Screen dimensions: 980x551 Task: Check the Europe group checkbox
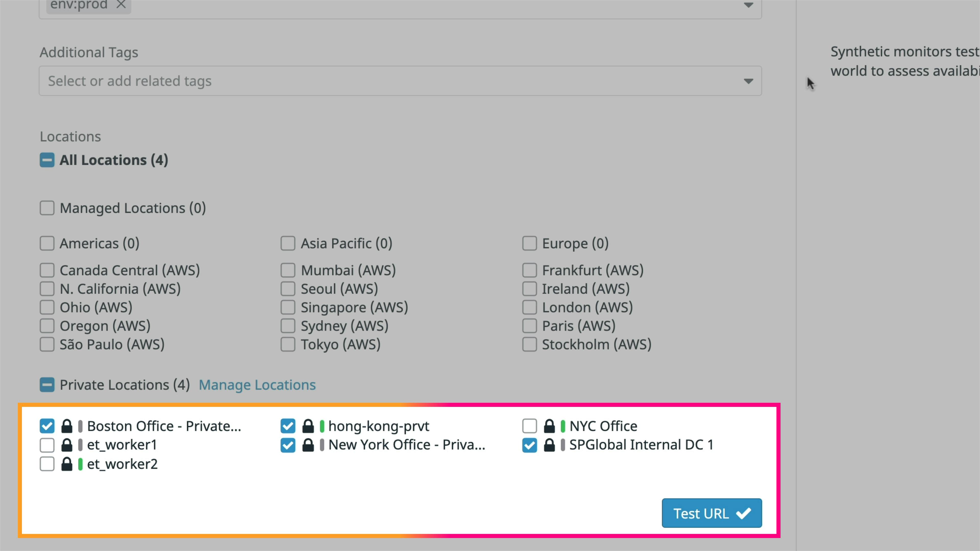530,243
